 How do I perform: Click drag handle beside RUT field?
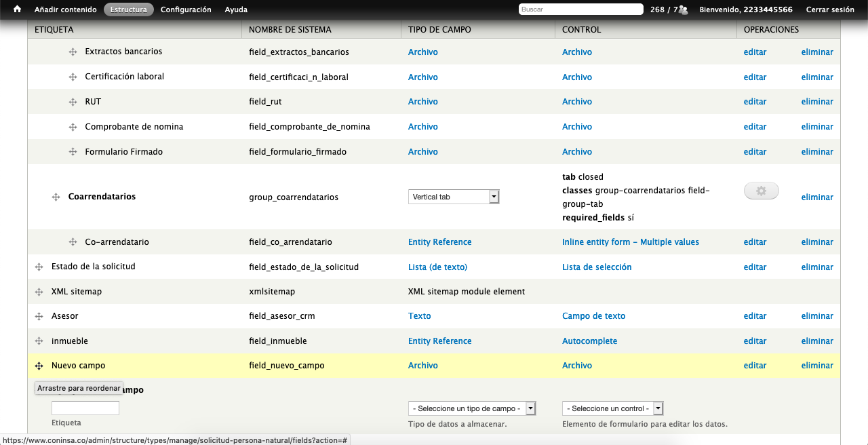pyautogui.click(x=73, y=102)
